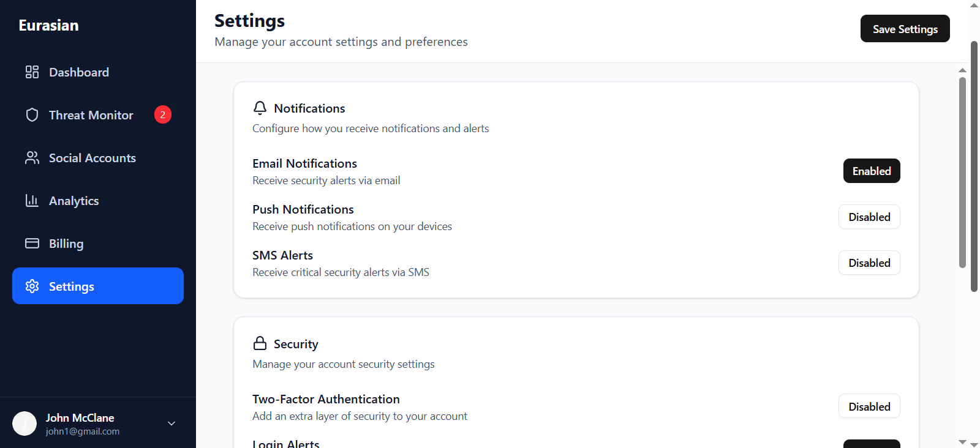Click the Save Settings button
Screen dimensions: 980x448
click(905, 29)
